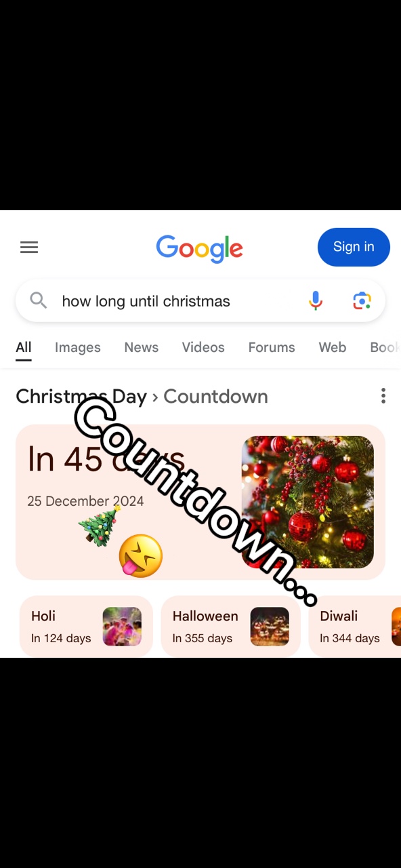The width and height of the screenshot is (401, 868).
Task: Open the Halloween countdown card
Action: pos(230,627)
